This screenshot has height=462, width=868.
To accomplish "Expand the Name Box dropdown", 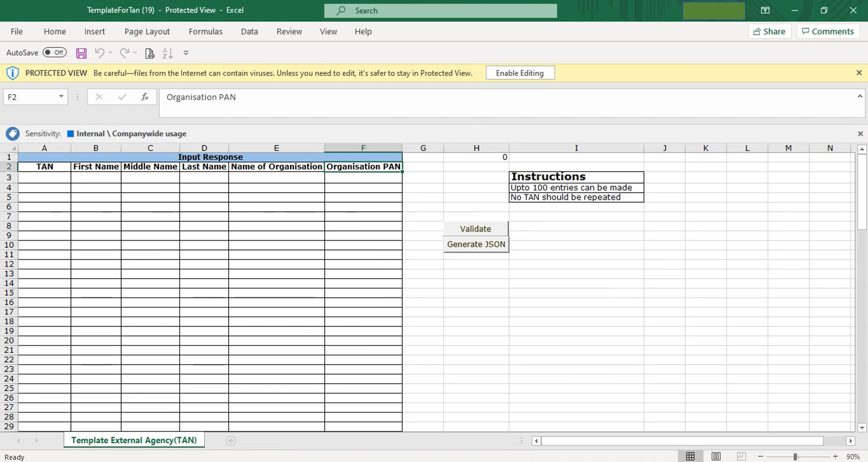I will (x=61, y=97).
